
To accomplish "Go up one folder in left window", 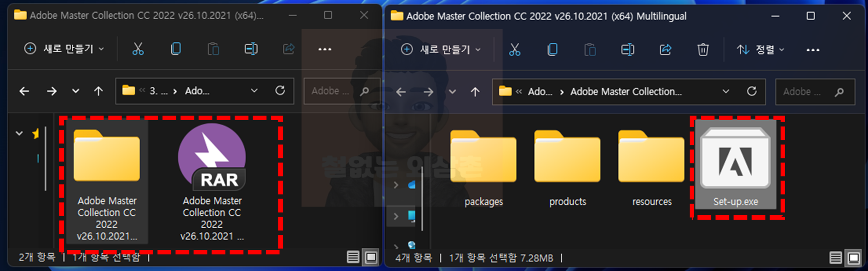I will coord(98,91).
